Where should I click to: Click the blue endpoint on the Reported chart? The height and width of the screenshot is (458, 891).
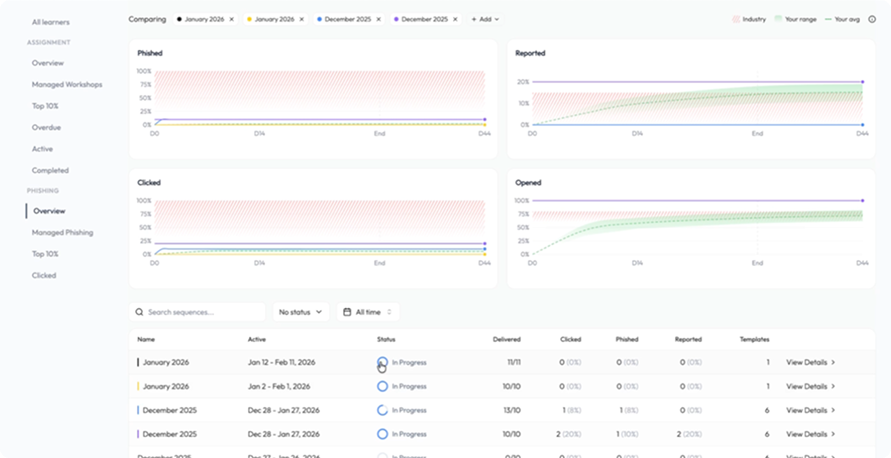tap(863, 124)
